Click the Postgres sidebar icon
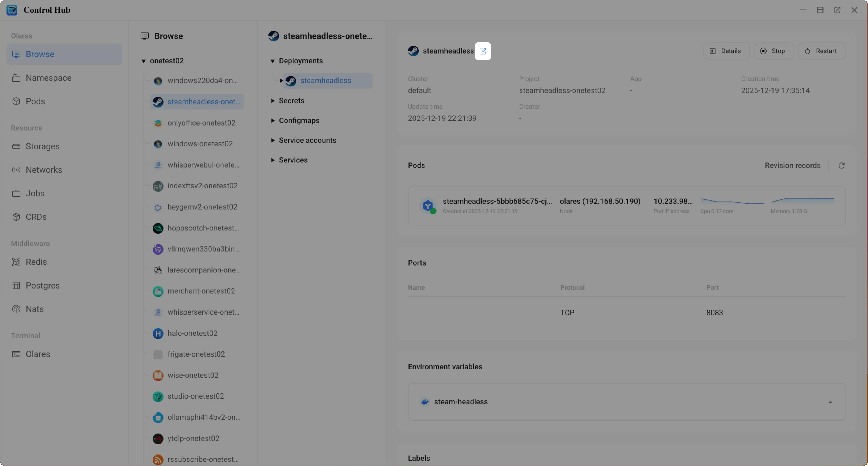Image resolution: width=868 pixels, height=466 pixels. (16, 285)
